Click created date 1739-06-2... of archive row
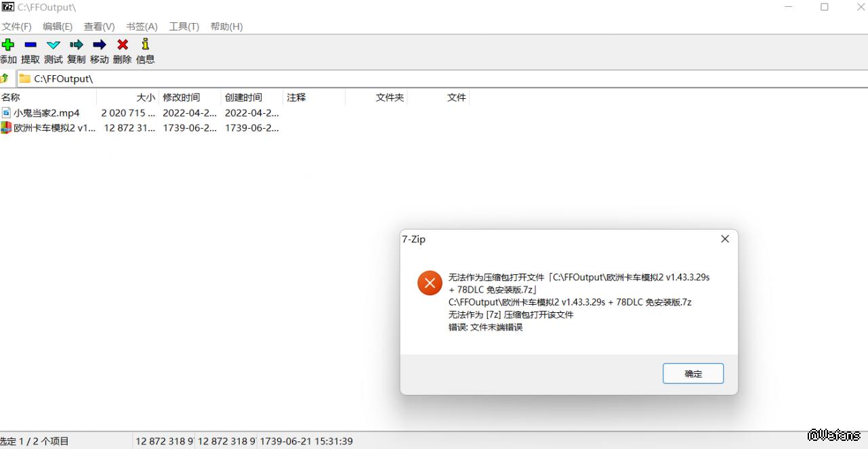Screen dimensions: 868x449 coord(252,128)
